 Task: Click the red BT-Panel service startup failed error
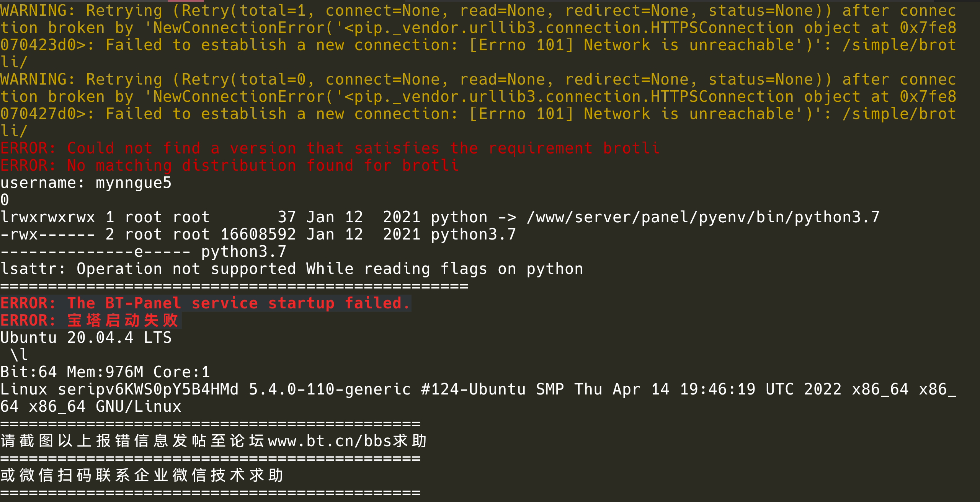206,303
